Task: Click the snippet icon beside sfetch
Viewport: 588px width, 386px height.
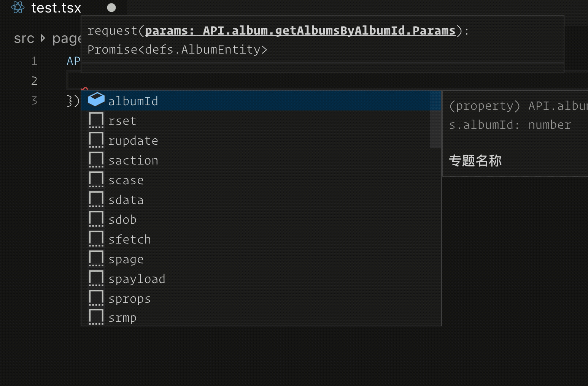Action: coord(96,239)
